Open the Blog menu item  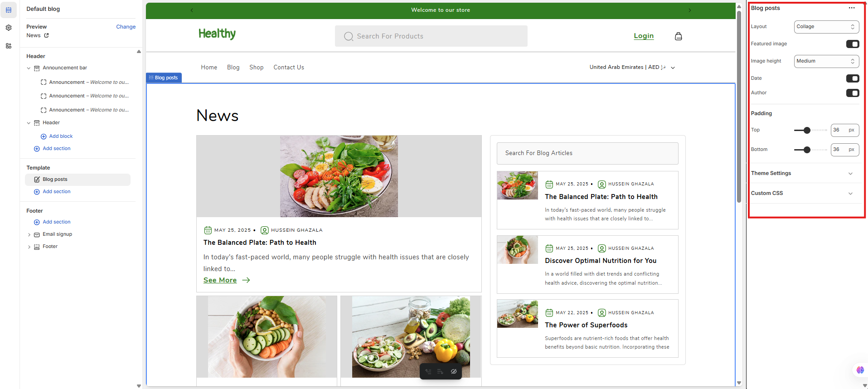[233, 67]
